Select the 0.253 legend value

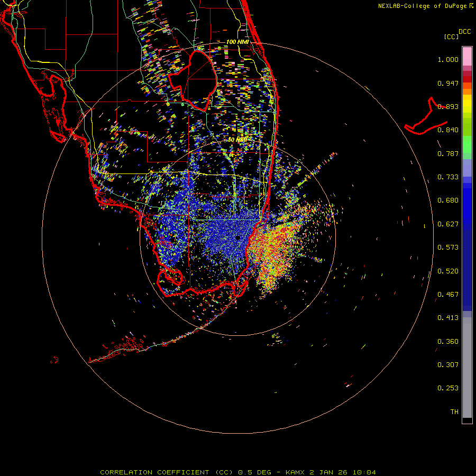tap(448, 388)
